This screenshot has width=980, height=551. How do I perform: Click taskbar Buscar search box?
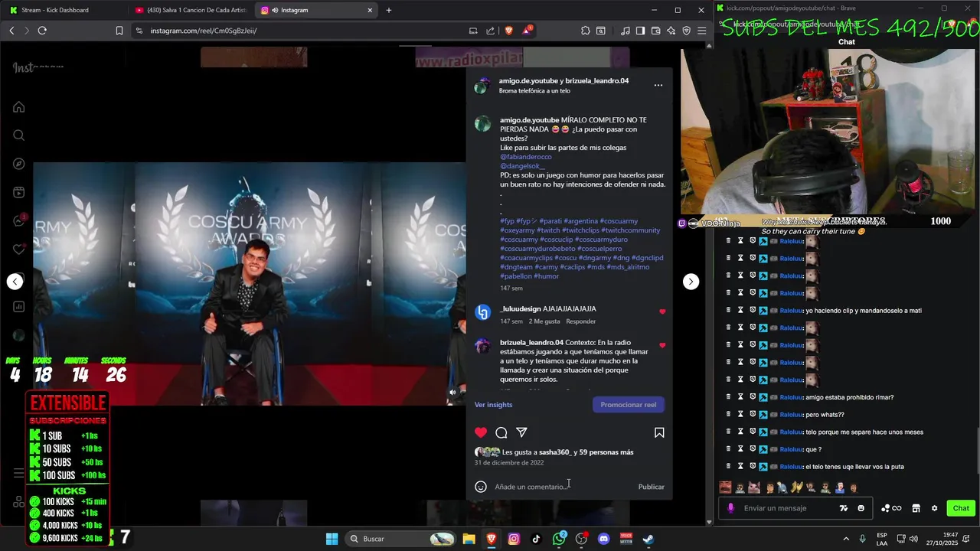pos(402,539)
